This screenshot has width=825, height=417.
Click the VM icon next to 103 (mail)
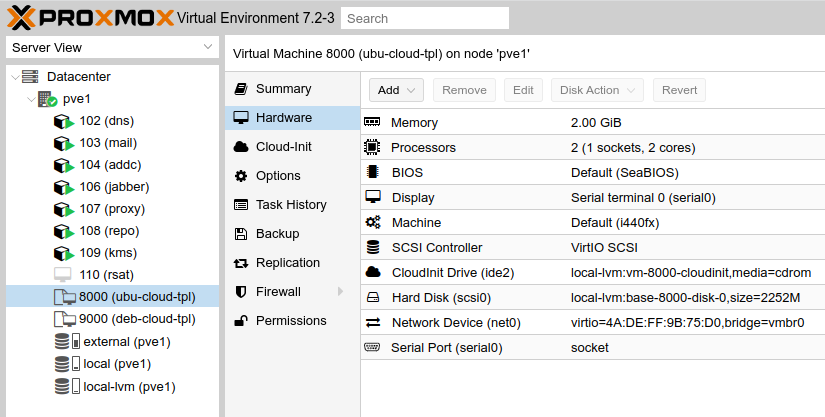point(64,144)
